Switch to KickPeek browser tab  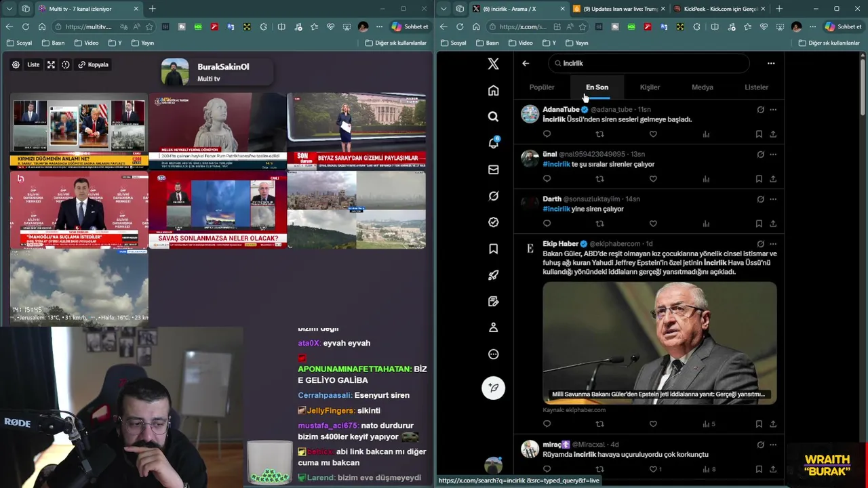pyautogui.click(x=719, y=9)
